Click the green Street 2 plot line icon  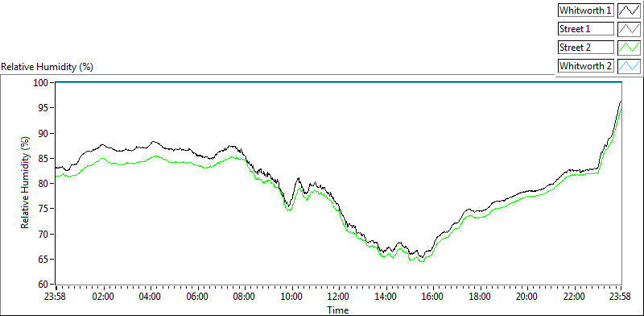tap(629, 48)
